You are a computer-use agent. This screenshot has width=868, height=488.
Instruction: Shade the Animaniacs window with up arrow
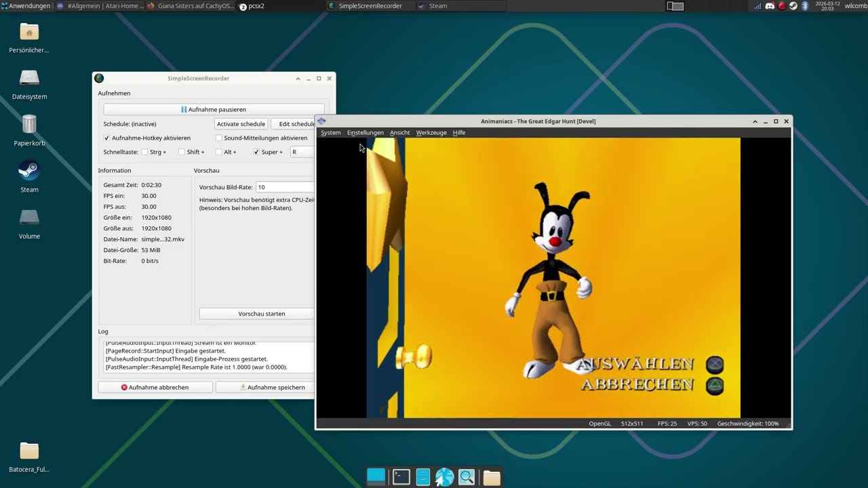[755, 121]
